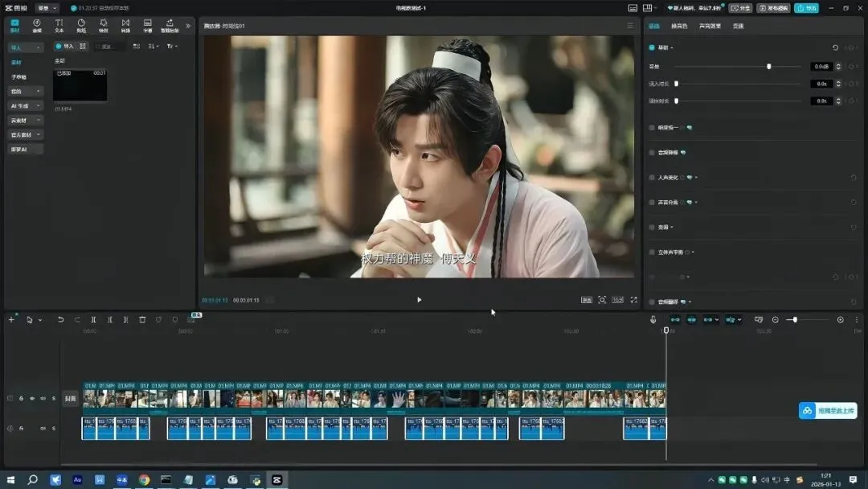Open the Text (文本) tool tab
Image resolution: width=868 pixels, height=489 pixels.
(59, 26)
